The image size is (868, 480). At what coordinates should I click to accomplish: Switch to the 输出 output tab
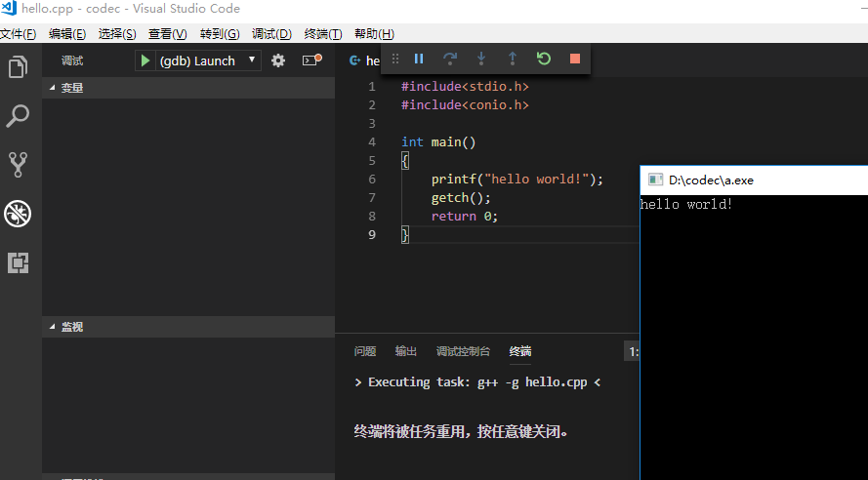tap(406, 351)
